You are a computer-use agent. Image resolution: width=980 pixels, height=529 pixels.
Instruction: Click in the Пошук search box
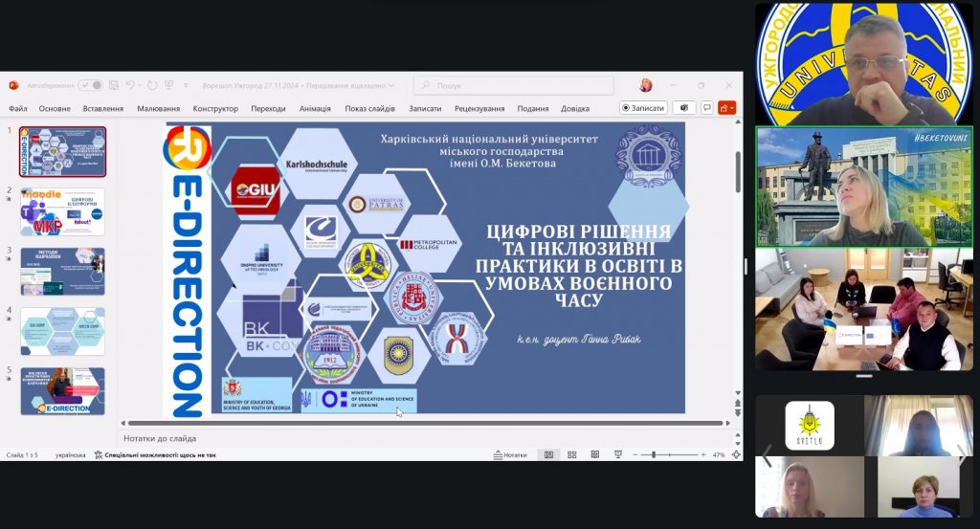coord(513,86)
